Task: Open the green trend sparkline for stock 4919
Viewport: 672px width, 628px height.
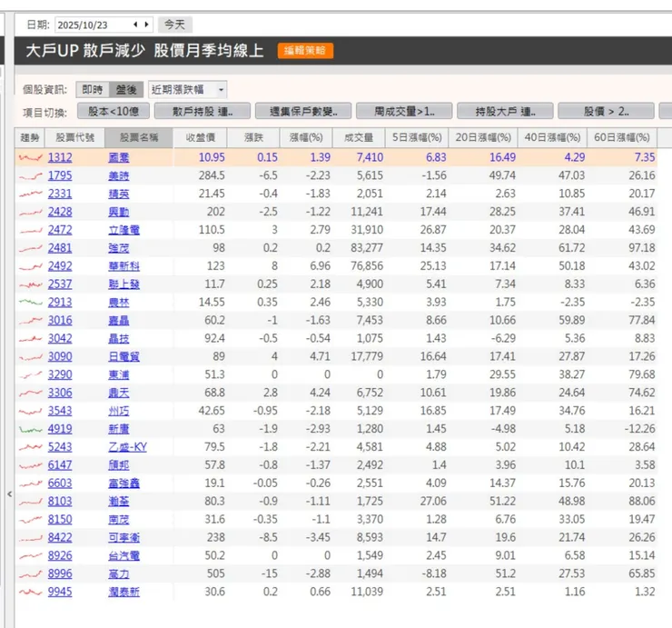Action: pos(31,429)
